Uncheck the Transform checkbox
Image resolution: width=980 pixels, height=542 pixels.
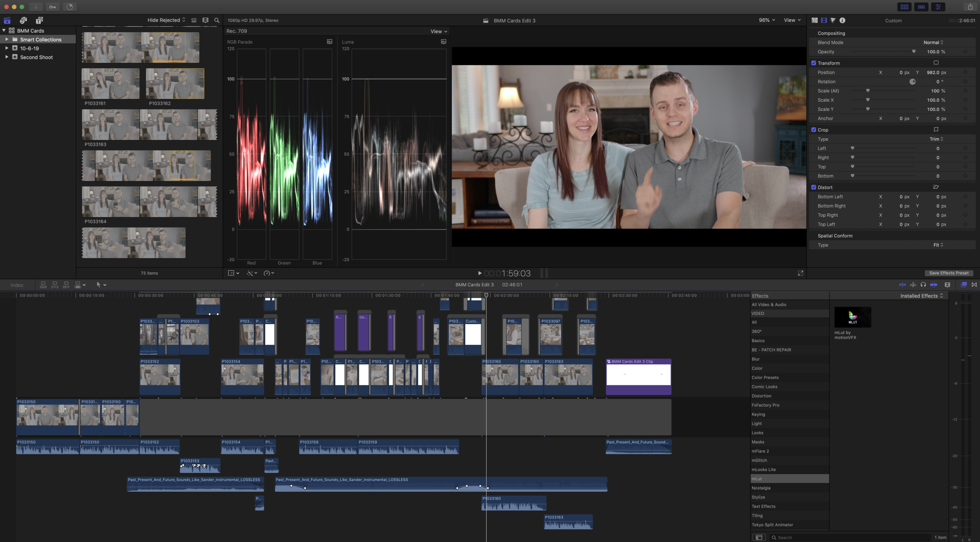pos(813,63)
